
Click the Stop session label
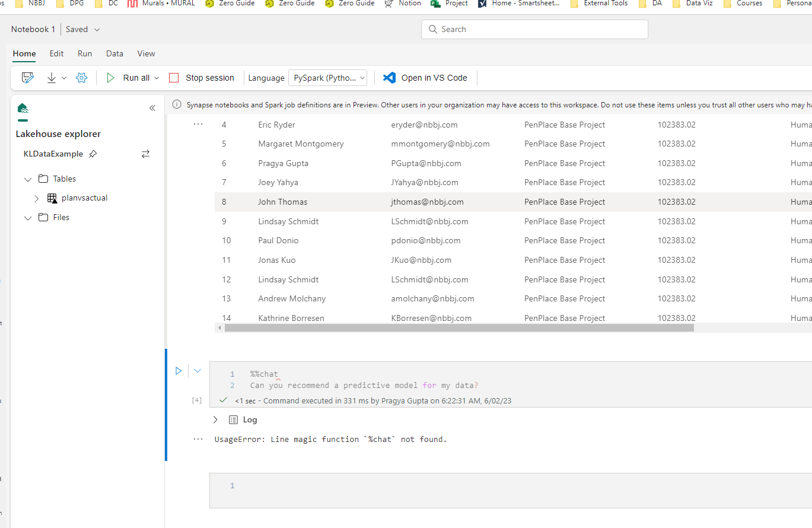pyautogui.click(x=210, y=78)
